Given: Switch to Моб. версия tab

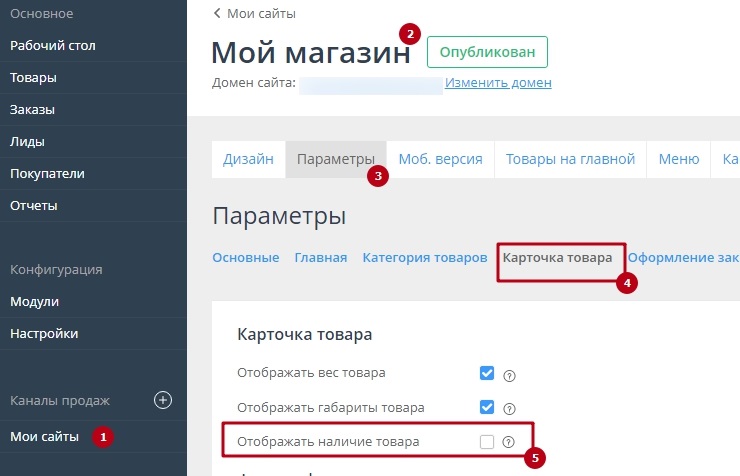Looking at the screenshot, I should (x=440, y=159).
